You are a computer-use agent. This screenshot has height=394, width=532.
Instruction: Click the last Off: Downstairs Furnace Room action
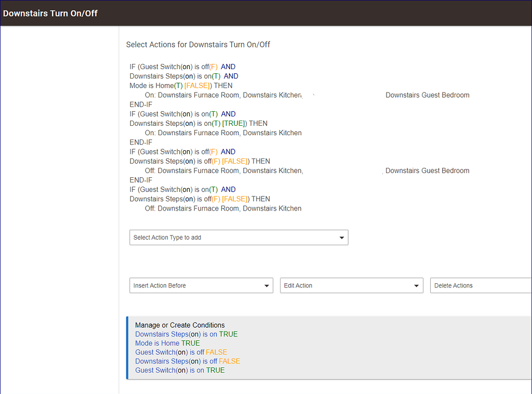coord(223,208)
